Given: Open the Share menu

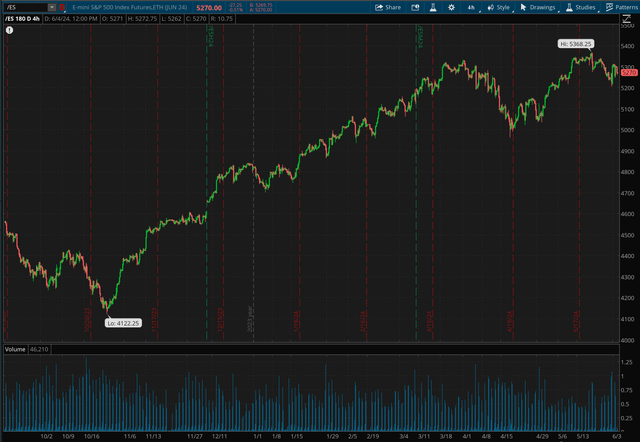Looking at the screenshot, I should tap(388, 7).
